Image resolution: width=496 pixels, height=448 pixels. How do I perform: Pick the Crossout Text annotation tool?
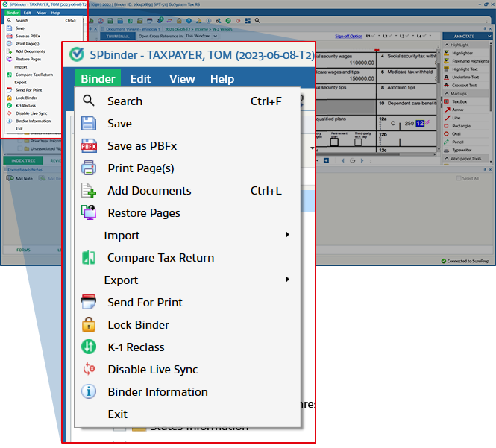pos(464,86)
